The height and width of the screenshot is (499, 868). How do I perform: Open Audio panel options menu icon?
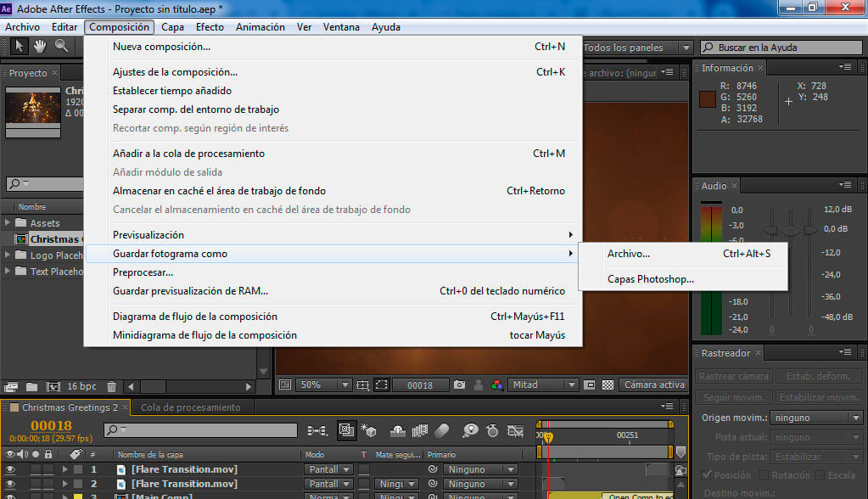coord(845,185)
